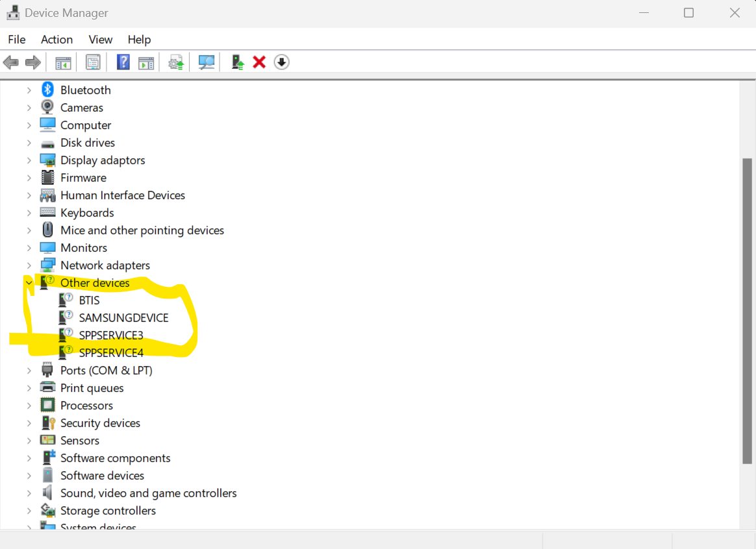Click the Security devices key icon

point(48,423)
